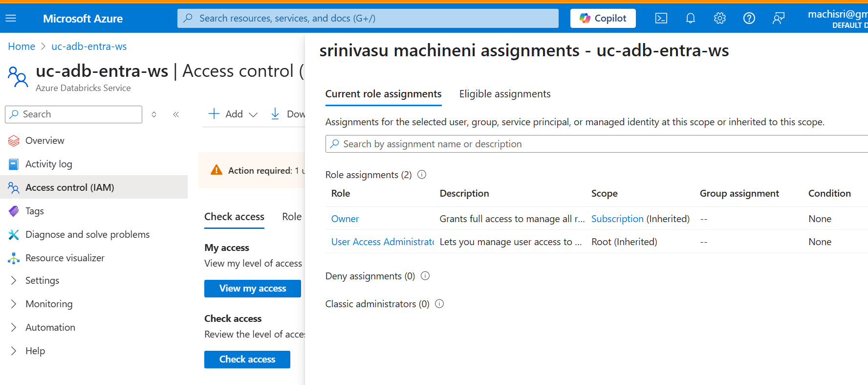868x385 pixels.
Task: Open portal settings gear
Action: [x=719, y=18]
